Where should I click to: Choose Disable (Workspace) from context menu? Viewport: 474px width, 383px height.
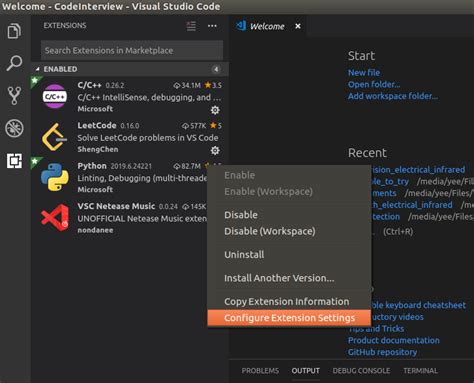289,231
